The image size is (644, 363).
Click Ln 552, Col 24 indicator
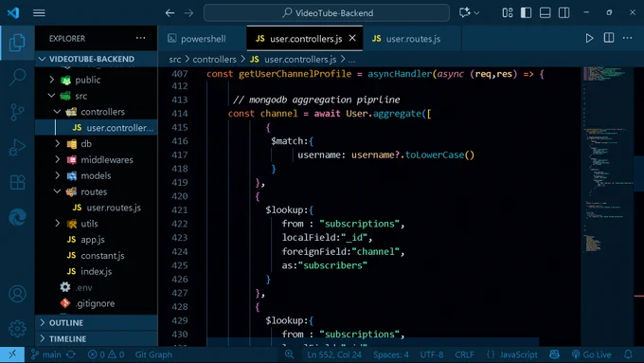tap(334, 354)
